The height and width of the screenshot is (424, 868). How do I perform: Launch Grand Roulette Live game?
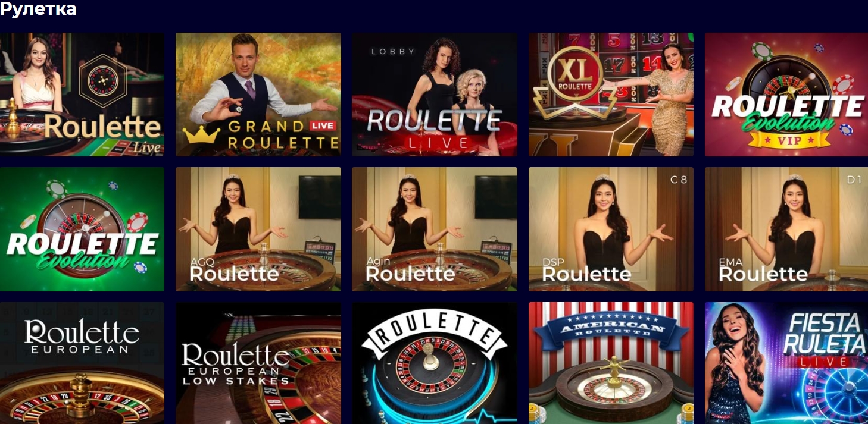(x=258, y=95)
